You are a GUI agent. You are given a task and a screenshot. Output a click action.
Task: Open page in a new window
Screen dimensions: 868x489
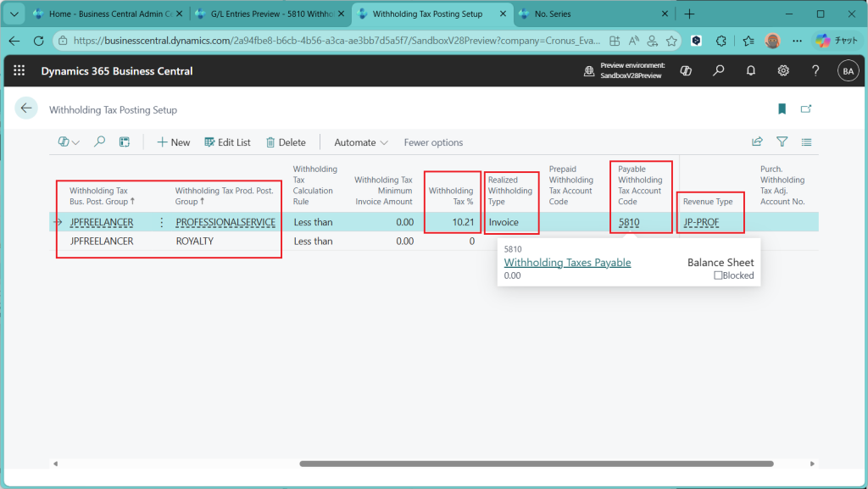click(x=806, y=109)
